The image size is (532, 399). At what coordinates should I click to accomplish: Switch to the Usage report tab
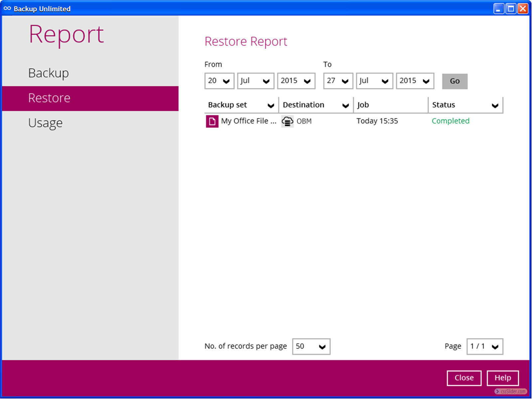45,123
